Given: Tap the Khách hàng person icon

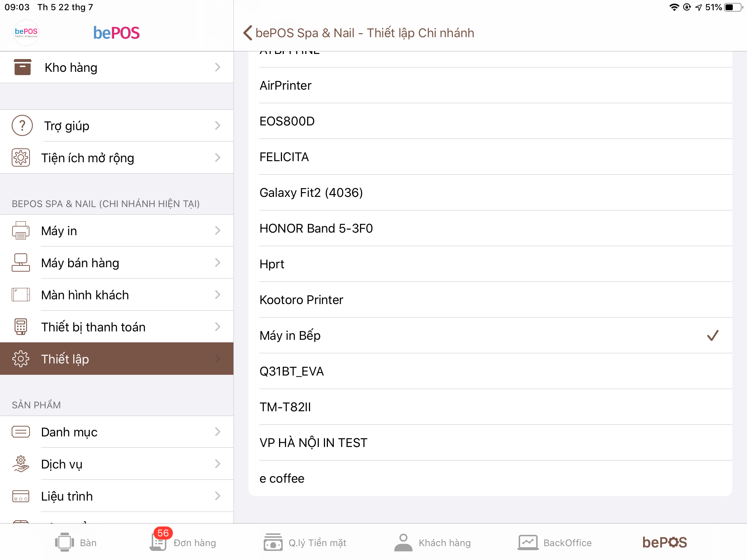Looking at the screenshot, I should 403,542.
